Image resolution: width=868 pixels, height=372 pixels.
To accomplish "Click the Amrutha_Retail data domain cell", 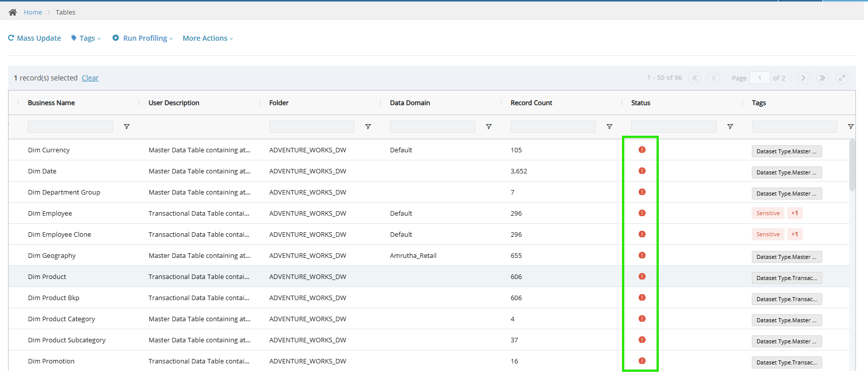I will tap(413, 255).
